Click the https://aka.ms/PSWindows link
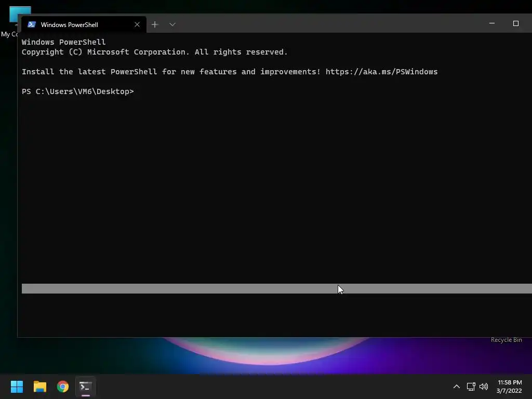532x399 pixels. click(x=381, y=72)
